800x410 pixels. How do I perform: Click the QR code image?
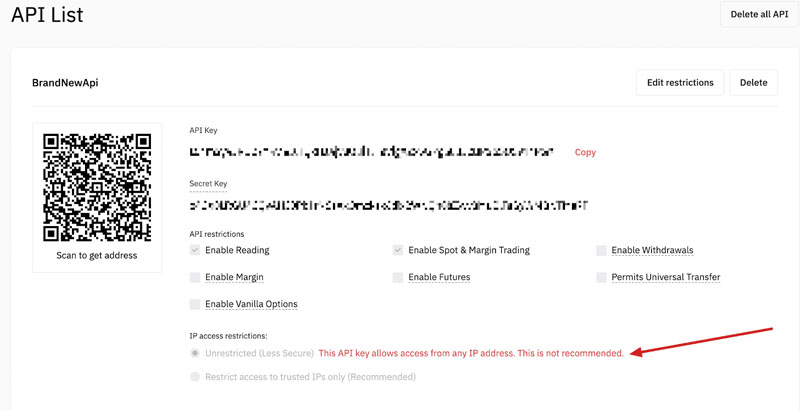pyautogui.click(x=97, y=187)
